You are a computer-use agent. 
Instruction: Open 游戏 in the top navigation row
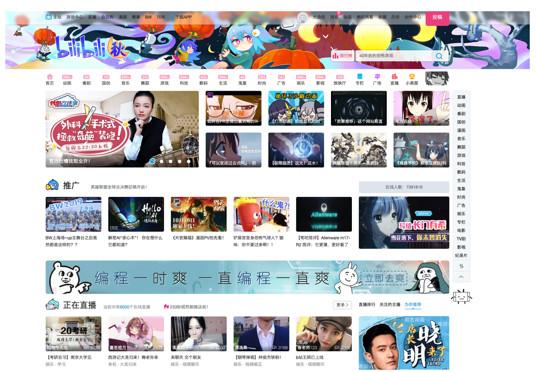point(164,79)
